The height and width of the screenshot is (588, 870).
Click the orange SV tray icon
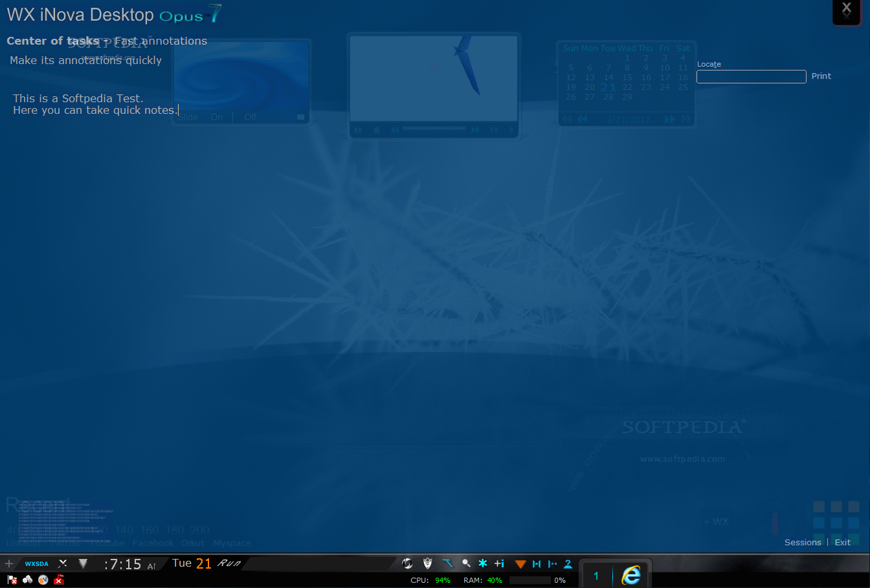pyautogui.click(x=43, y=580)
